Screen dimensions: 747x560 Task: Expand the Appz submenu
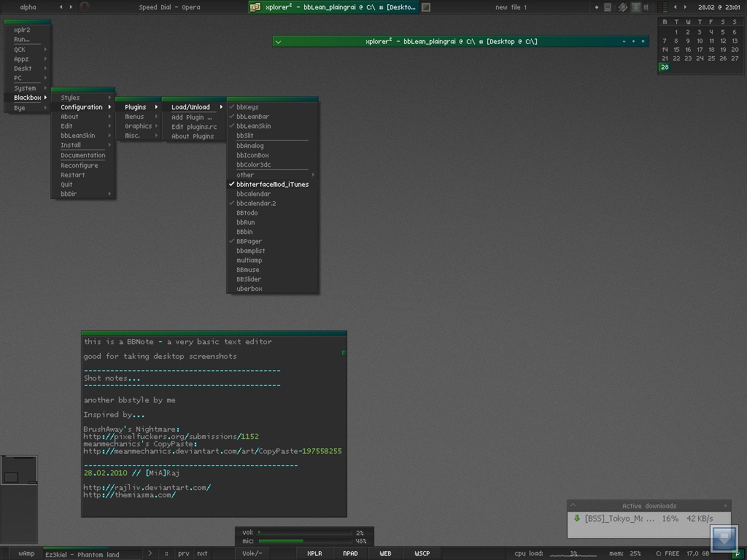[x=27, y=59]
